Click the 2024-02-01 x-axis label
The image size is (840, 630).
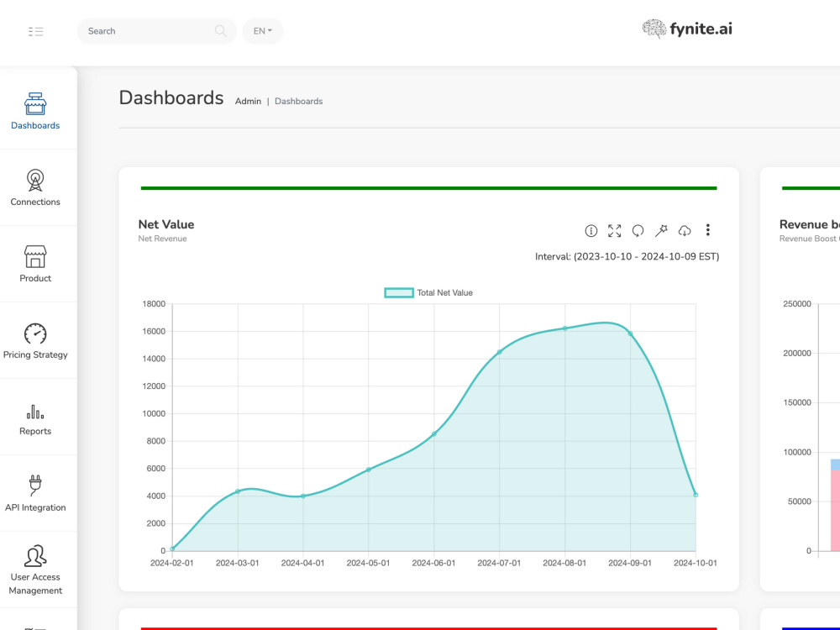pyautogui.click(x=172, y=563)
